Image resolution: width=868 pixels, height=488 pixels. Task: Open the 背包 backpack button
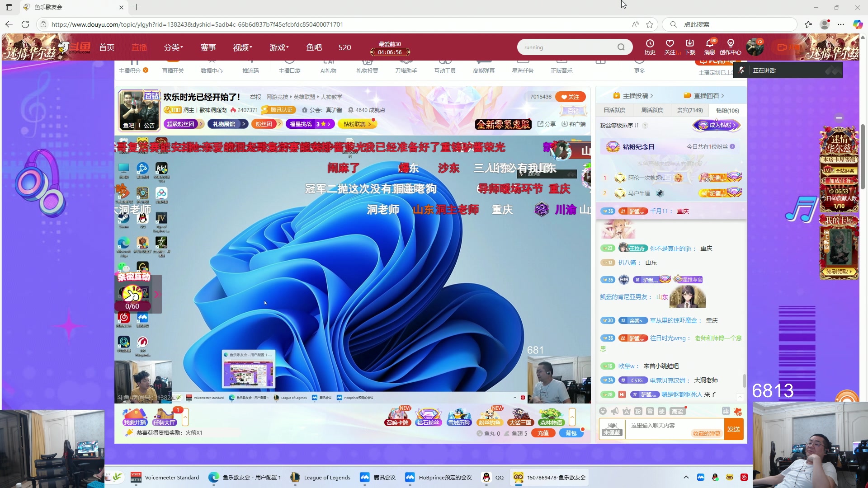coord(571,433)
